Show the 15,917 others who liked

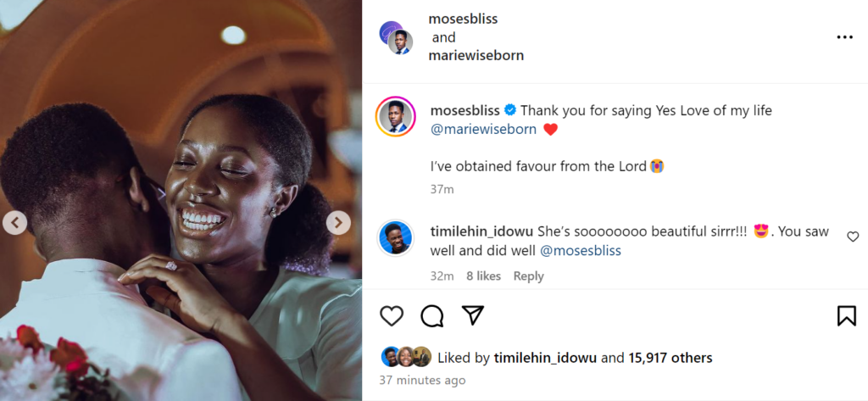670,358
